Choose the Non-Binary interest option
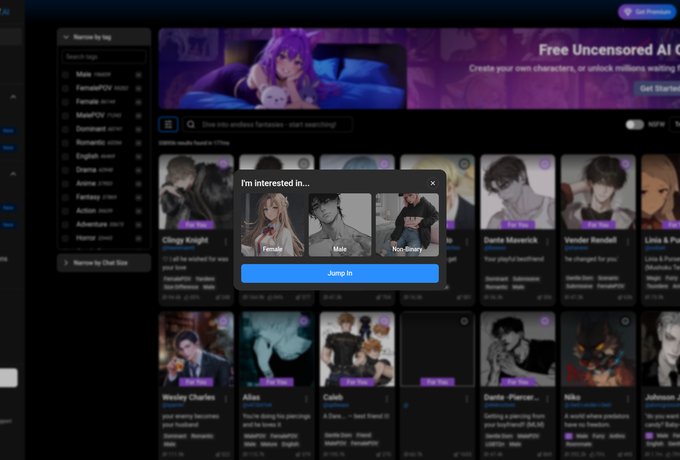The height and width of the screenshot is (460, 680). tap(406, 225)
